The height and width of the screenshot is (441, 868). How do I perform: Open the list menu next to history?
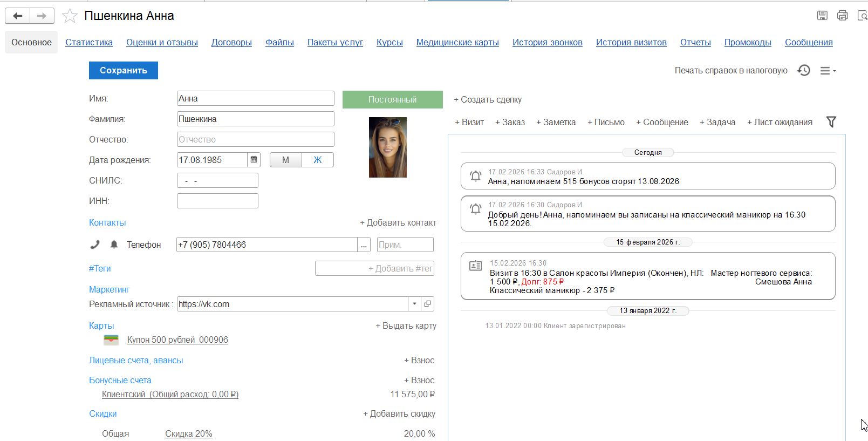pos(827,71)
